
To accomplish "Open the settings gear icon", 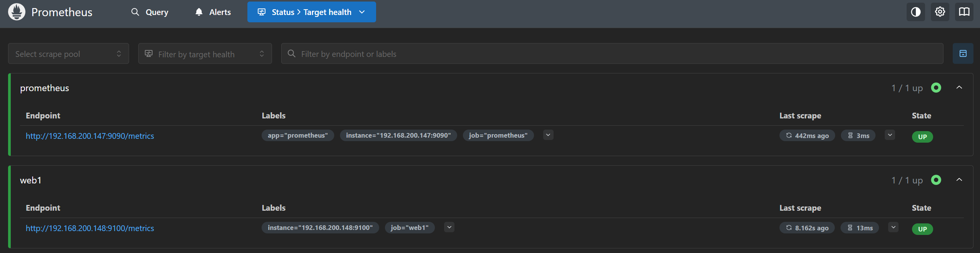I will pos(940,12).
